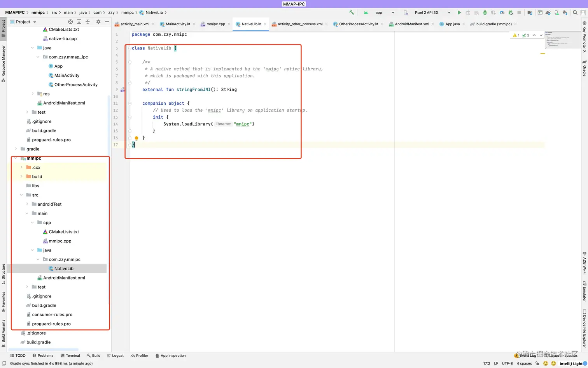
Task: Open the Problems tool window
Action: [x=43, y=356]
